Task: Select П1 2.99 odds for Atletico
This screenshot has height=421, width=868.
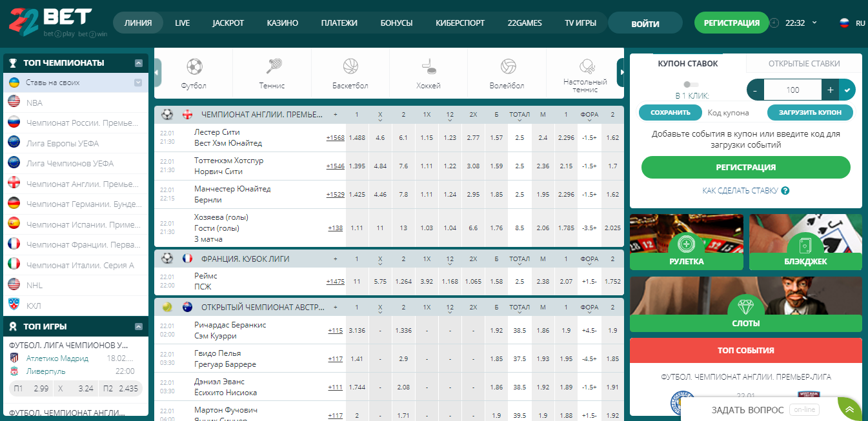Action: tap(32, 389)
